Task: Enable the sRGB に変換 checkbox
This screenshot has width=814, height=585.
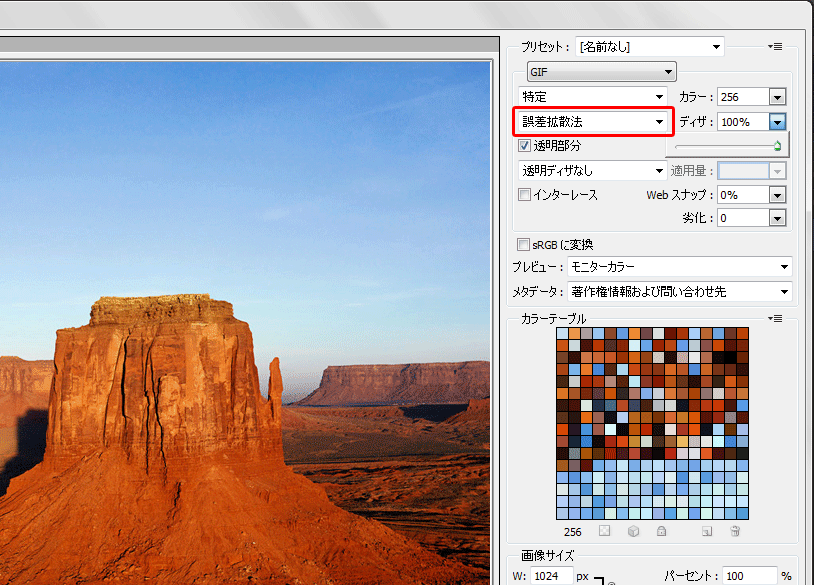Action: (523, 244)
